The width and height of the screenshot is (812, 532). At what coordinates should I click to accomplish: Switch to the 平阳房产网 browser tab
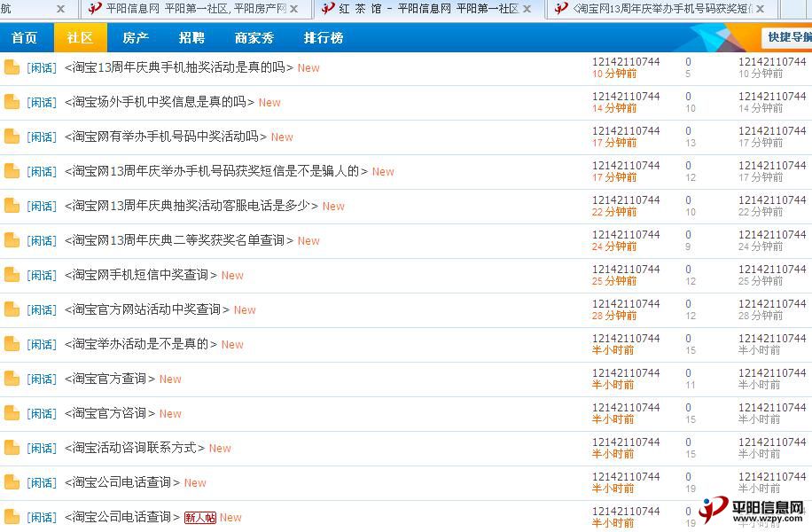coord(196,9)
